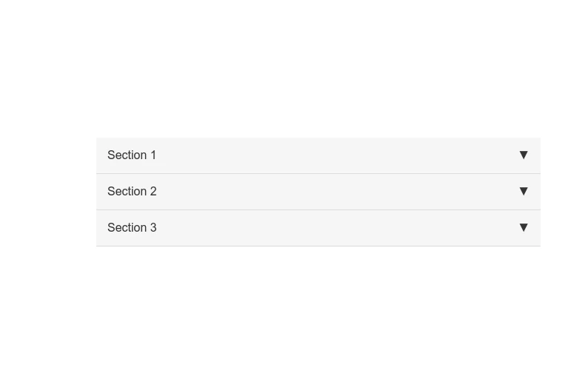
Task: Open the Section 1 accordion header
Action: pyautogui.click(x=318, y=155)
